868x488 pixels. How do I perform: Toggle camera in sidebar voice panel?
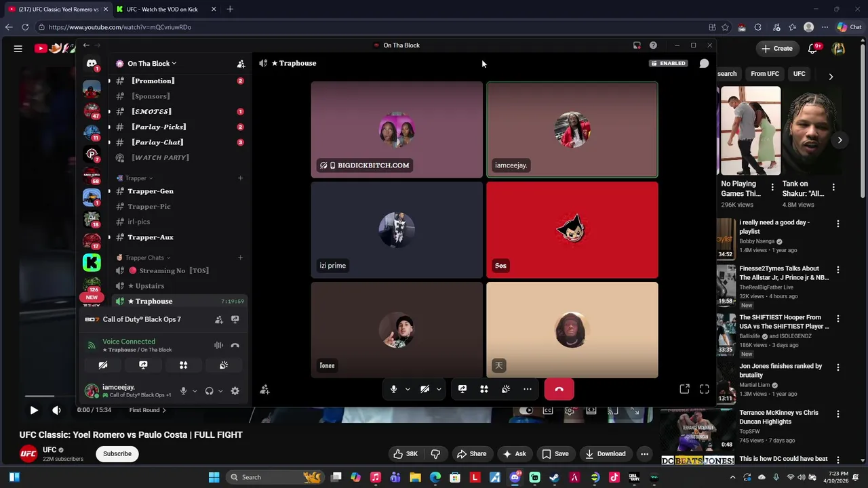coord(103,365)
